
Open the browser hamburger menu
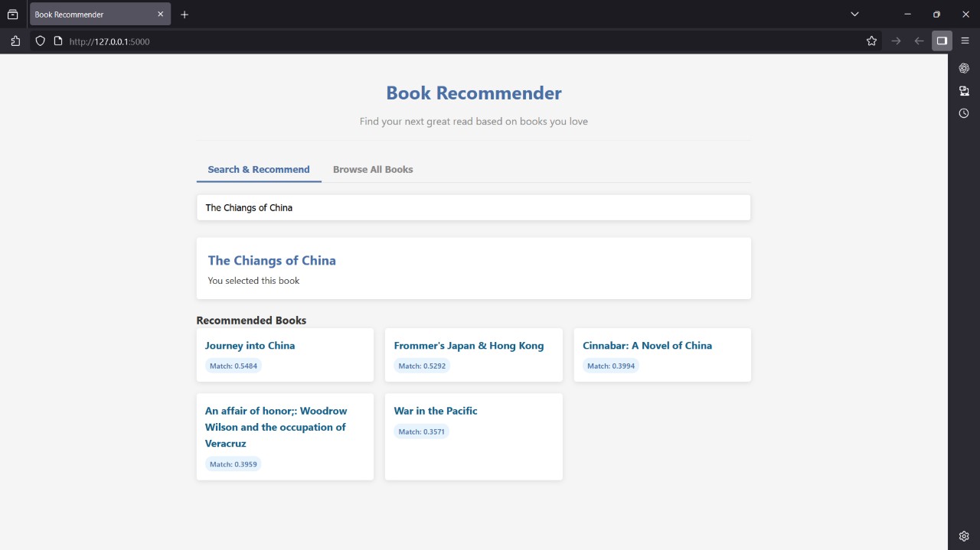[x=965, y=41]
